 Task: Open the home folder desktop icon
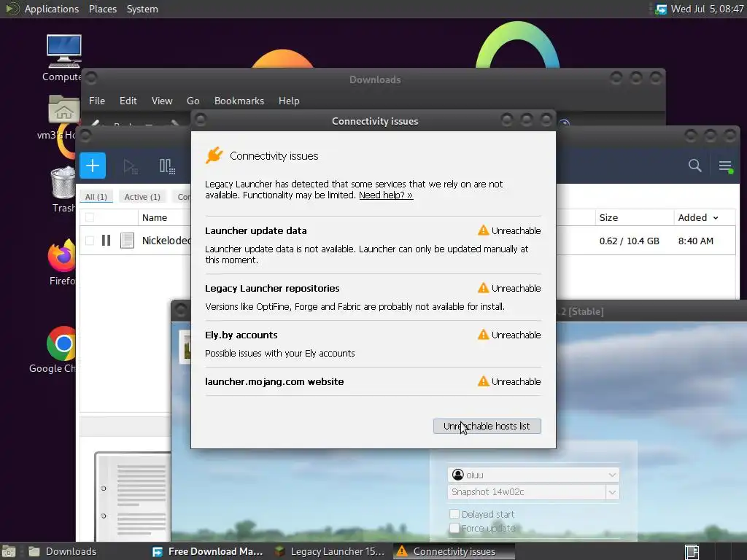click(x=64, y=109)
